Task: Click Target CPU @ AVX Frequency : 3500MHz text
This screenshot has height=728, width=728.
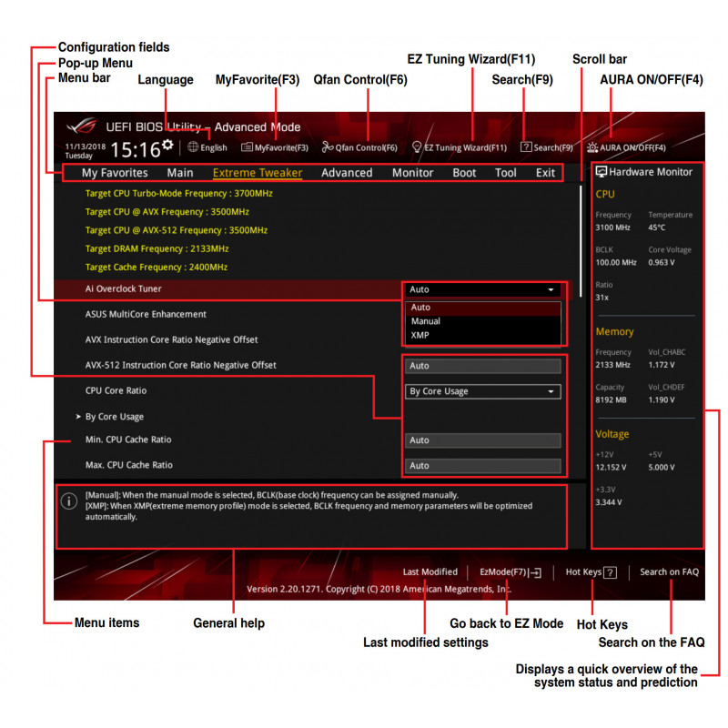Action: pos(167,212)
